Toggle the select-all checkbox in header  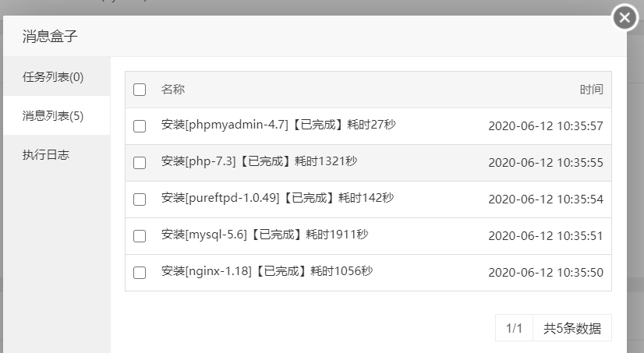(x=140, y=90)
